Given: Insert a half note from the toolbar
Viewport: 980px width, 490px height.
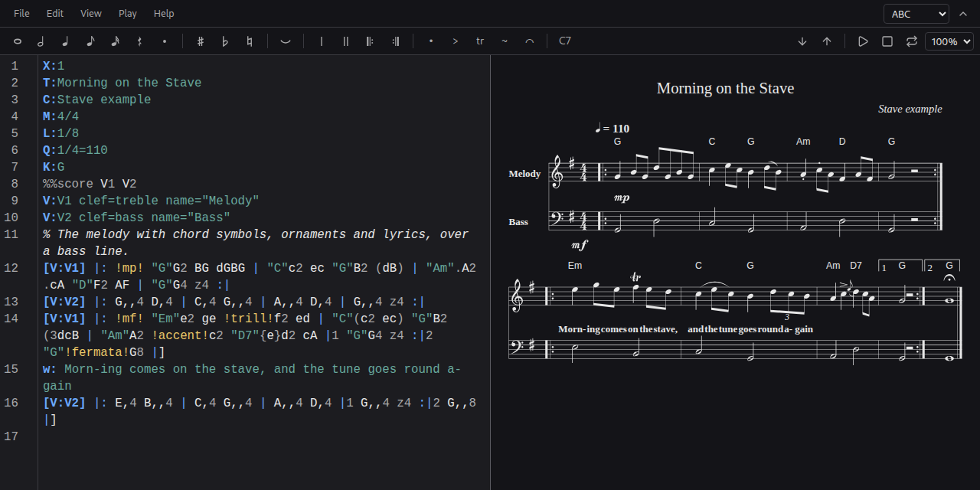Looking at the screenshot, I should 41,41.
